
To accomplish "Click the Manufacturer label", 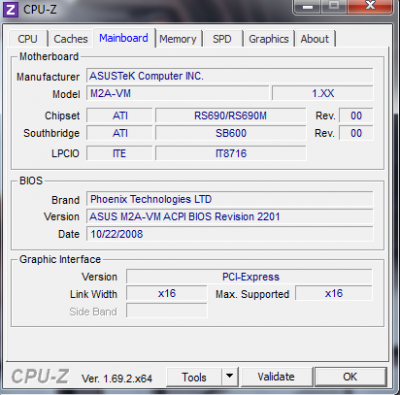I will point(48,77).
